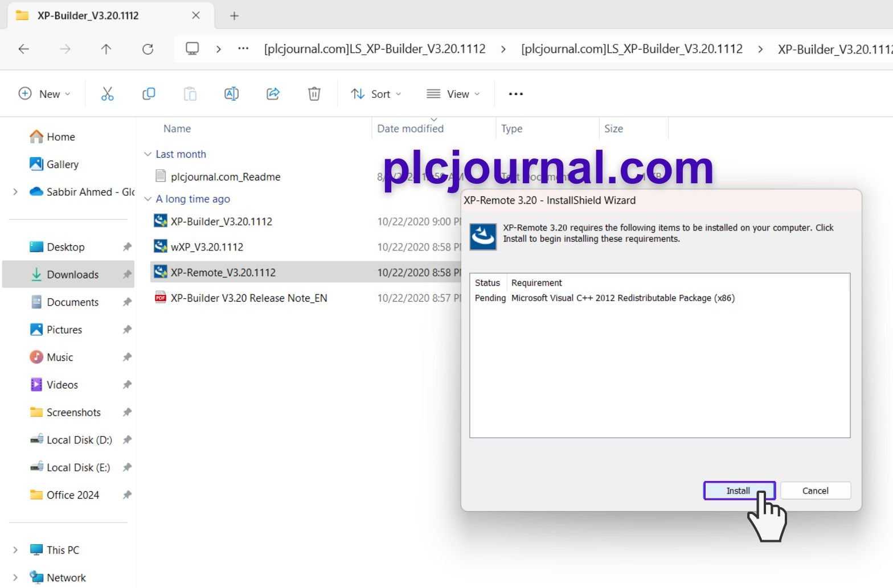The width and height of the screenshot is (893, 588).
Task: Expand the Network node
Action: coord(15,578)
